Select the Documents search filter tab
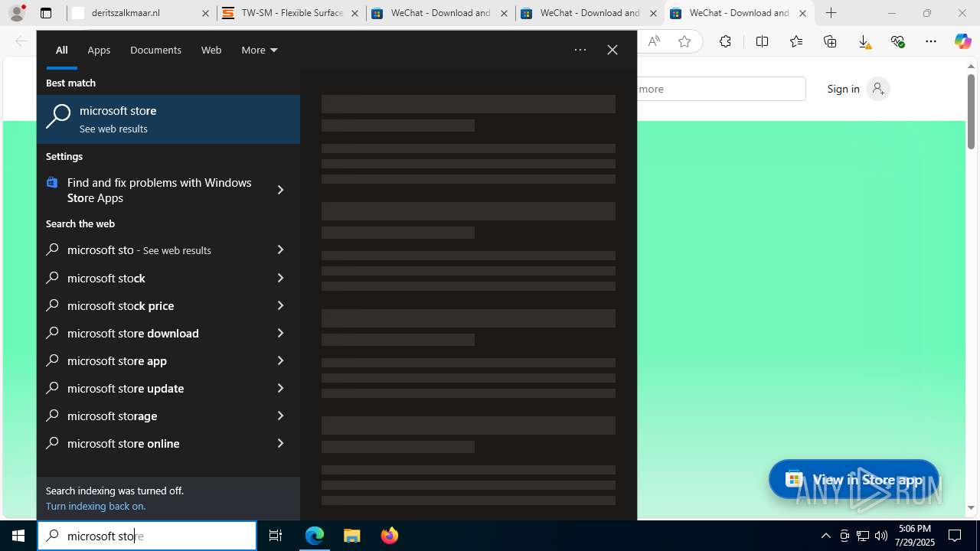Viewport: 980px width, 551px height. click(155, 50)
